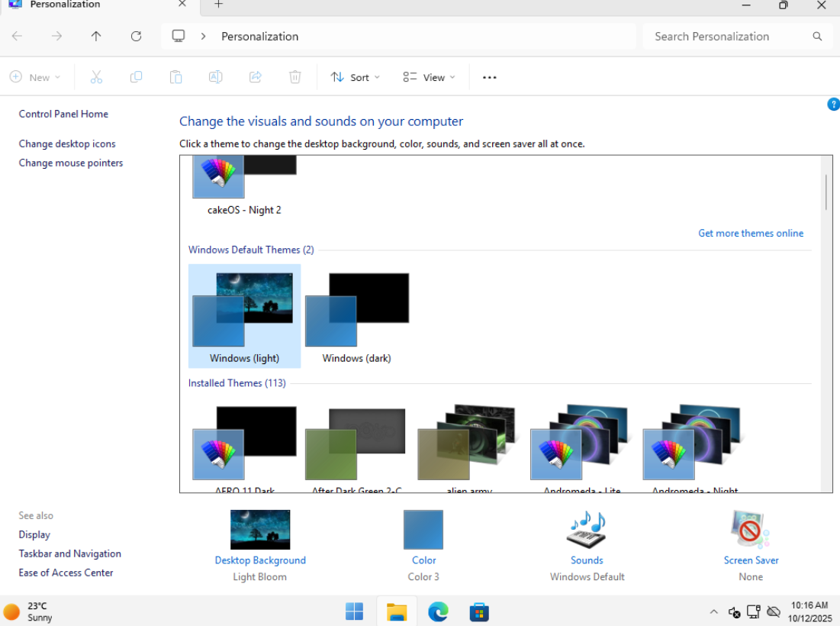Click Get more themes online link
The height and width of the screenshot is (626, 840).
[x=751, y=234]
